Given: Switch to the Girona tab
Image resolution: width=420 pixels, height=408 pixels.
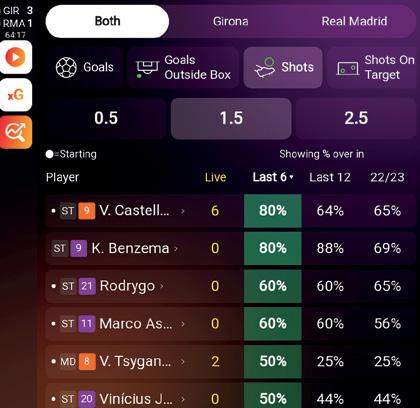Looking at the screenshot, I should click(x=231, y=21).
